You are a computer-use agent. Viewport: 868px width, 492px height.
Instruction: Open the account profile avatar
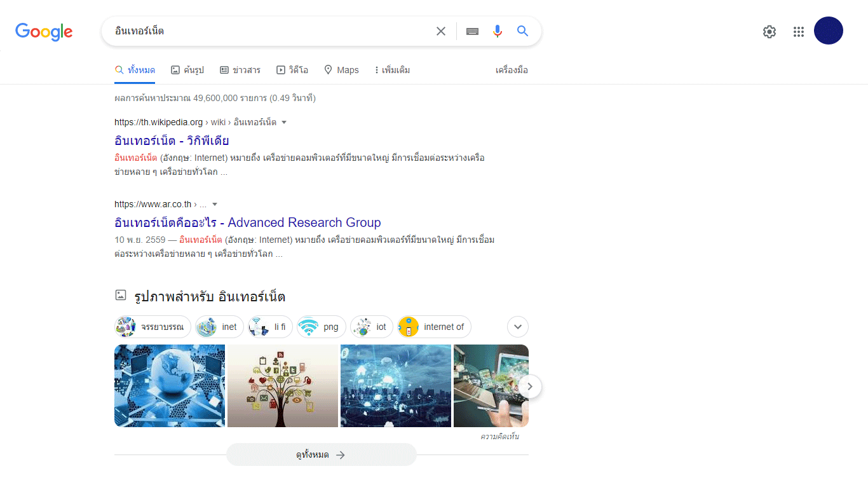click(x=828, y=31)
